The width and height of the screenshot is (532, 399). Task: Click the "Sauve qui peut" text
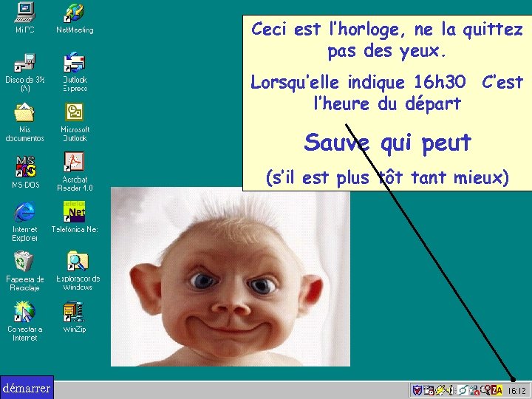point(387,143)
